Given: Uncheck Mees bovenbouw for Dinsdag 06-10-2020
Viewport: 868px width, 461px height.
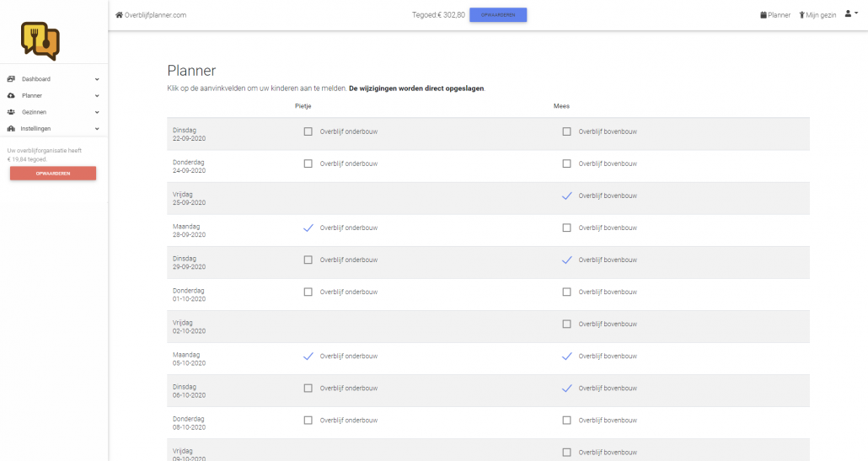Looking at the screenshot, I should (566, 389).
